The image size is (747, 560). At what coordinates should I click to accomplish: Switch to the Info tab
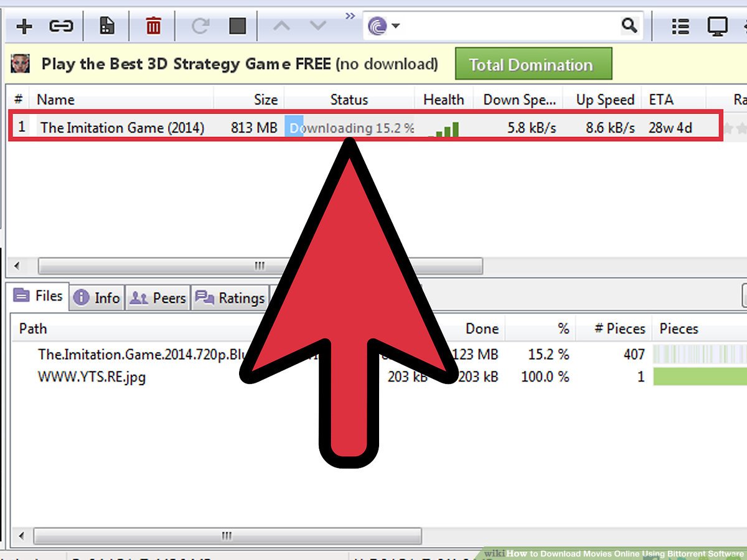[96, 298]
